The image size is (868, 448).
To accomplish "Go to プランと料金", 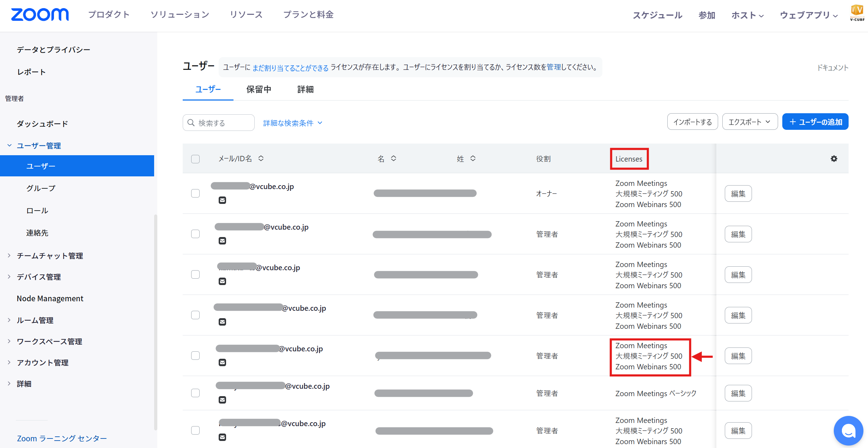I will coord(309,14).
